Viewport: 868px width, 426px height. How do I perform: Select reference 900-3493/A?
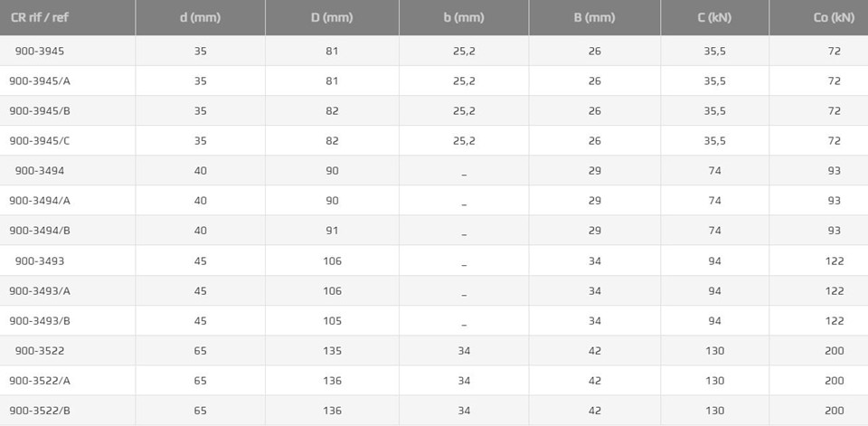click(x=39, y=291)
